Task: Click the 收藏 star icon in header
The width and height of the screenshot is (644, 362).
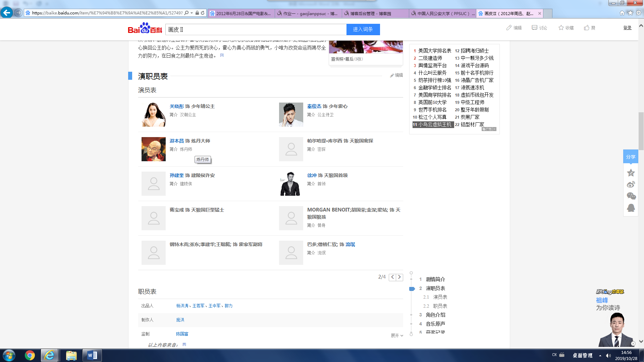Action: [x=561, y=28]
